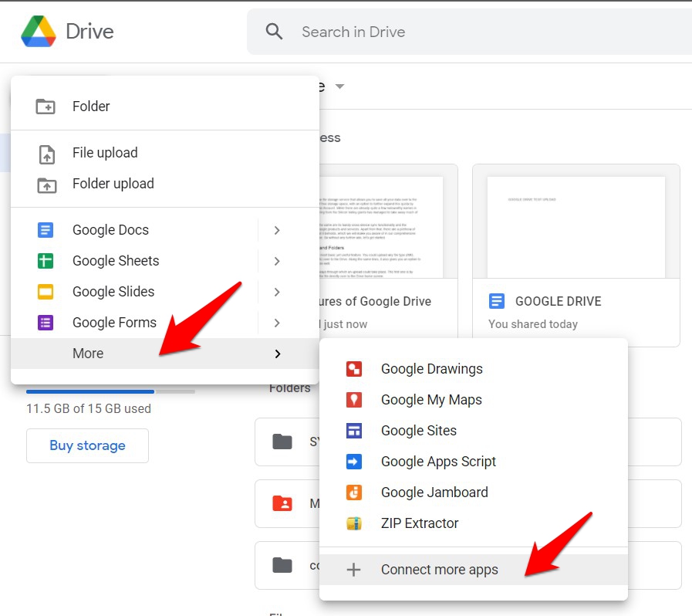Click the yellow Google Slides icon
Image resolution: width=692 pixels, height=616 pixels.
click(46, 292)
